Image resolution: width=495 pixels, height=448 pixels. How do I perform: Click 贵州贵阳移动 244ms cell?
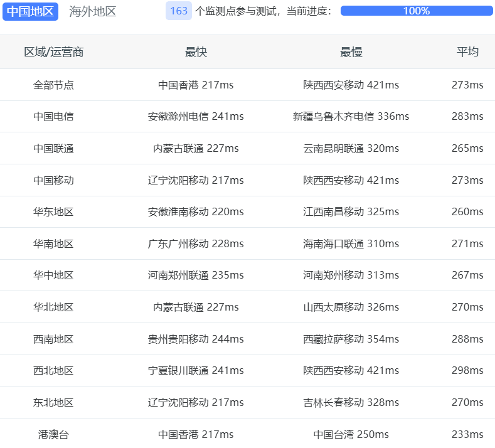click(x=196, y=339)
